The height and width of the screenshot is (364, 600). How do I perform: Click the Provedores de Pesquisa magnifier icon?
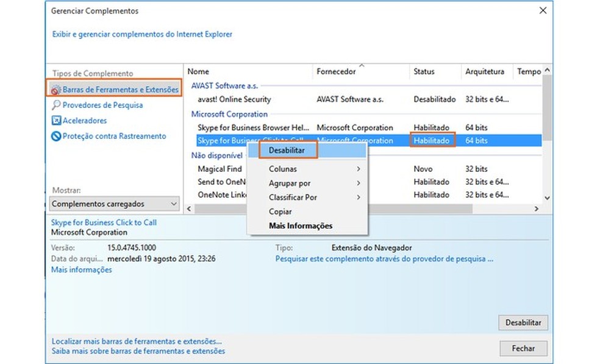coord(57,105)
